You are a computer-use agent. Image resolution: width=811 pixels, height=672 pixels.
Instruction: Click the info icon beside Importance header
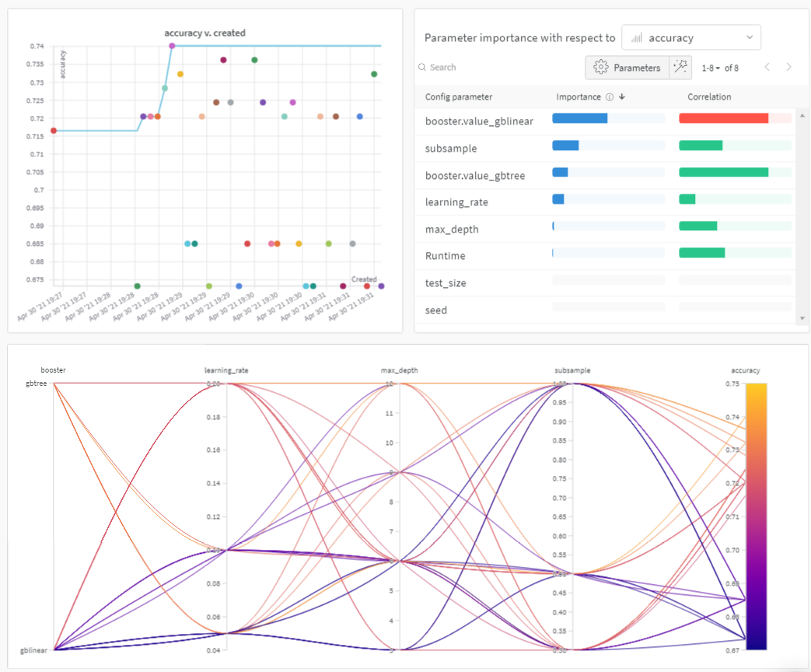click(x=608, y=96)
